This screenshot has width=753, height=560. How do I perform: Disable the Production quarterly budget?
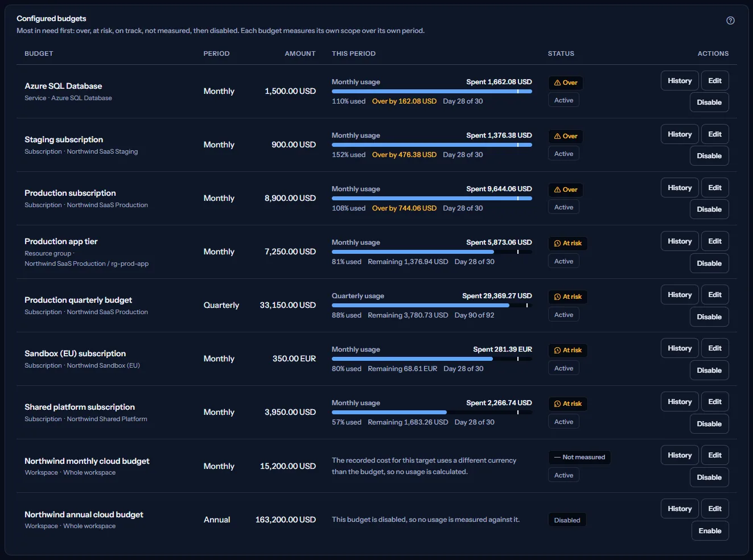(x=709, y=317)
